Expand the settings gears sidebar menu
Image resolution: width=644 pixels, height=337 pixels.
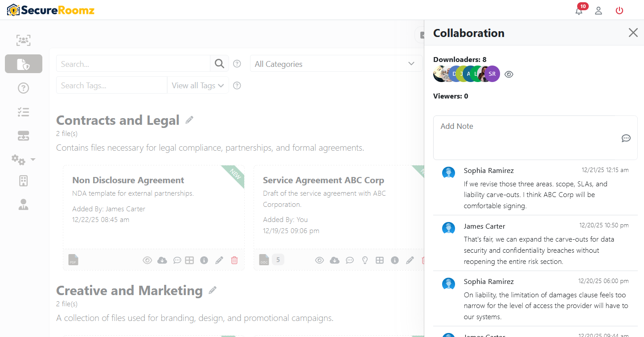tap(24, 160)
